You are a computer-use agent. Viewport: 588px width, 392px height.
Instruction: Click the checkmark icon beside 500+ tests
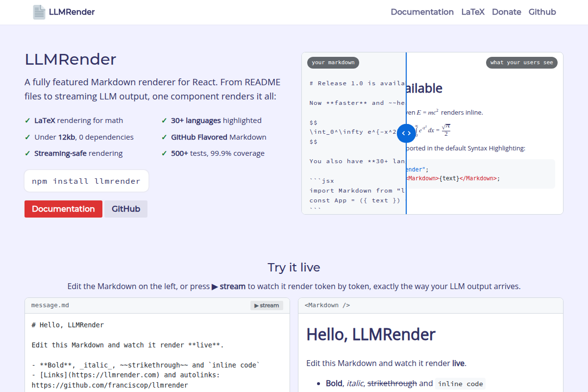point(164,153)
